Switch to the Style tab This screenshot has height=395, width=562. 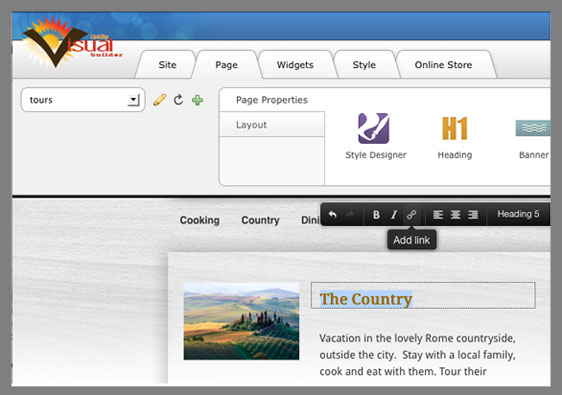click(x=364, y=65)
